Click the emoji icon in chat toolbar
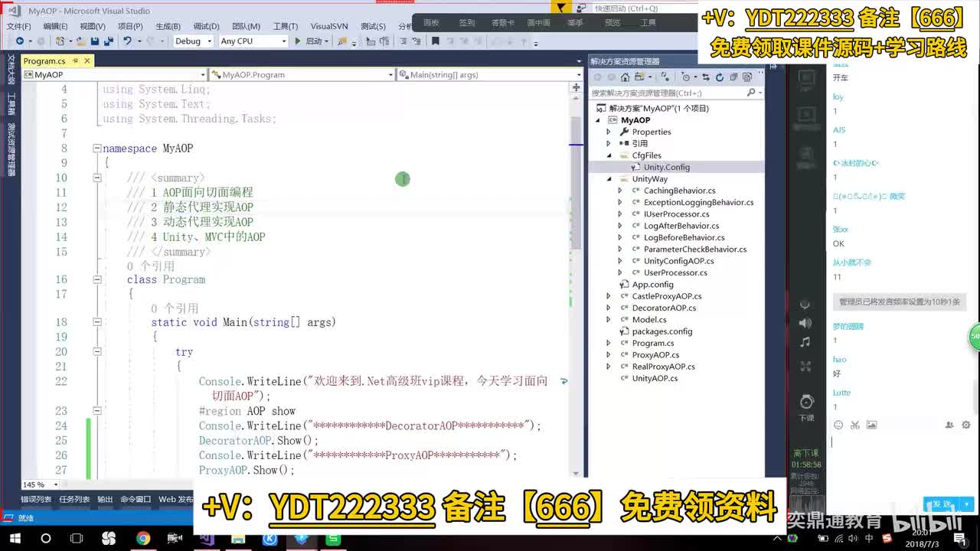This screenshot has height=551, width=980. point(838,425)
